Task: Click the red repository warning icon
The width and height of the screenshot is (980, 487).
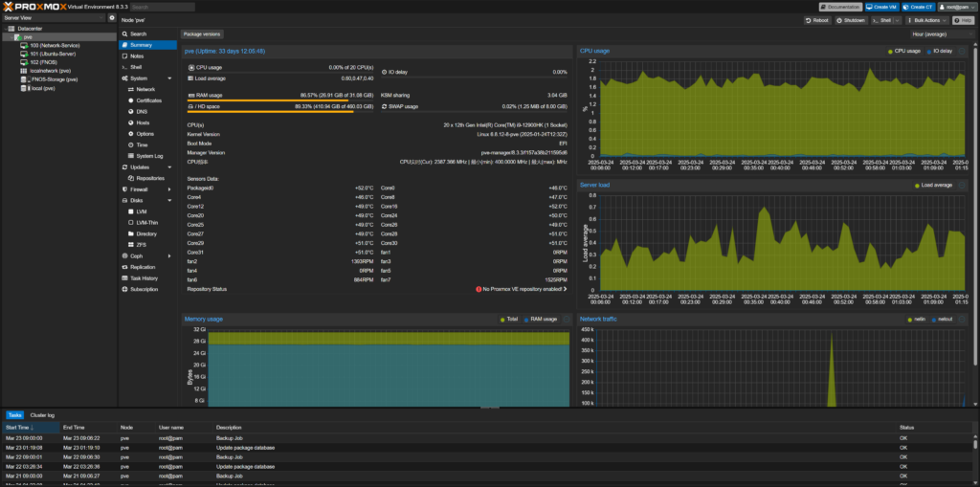Action: click(x=479, y=290)
